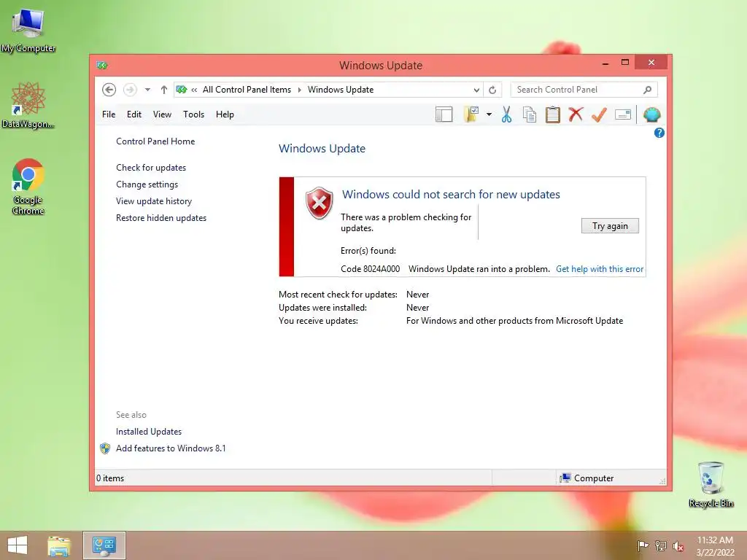Click the globe toolbar icon
747x560 pixels.
pyautogui.click(x=651, y=114)
